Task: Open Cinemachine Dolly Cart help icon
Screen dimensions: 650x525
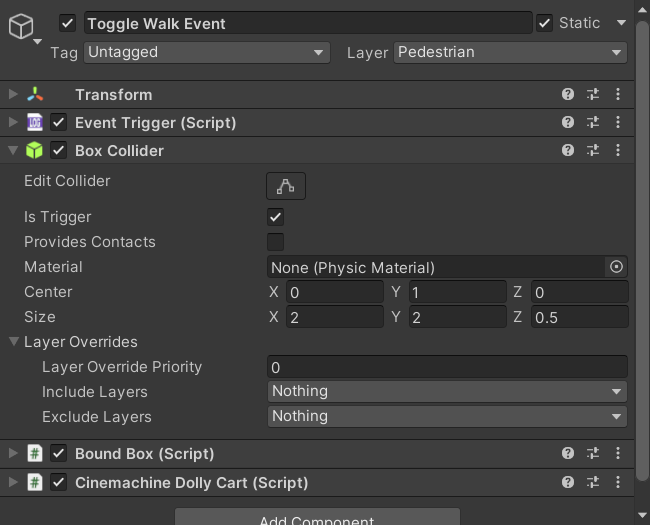Action: 568,482
